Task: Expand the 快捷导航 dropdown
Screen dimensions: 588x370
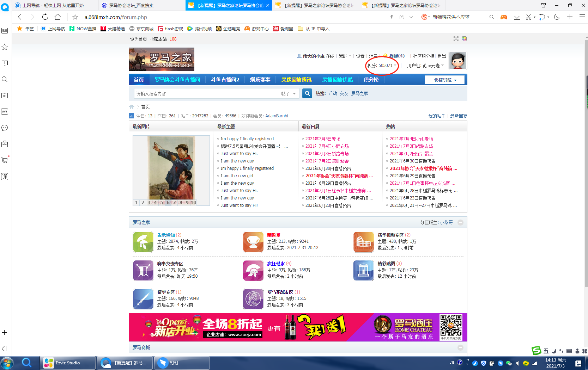Action: pos(444,80)
